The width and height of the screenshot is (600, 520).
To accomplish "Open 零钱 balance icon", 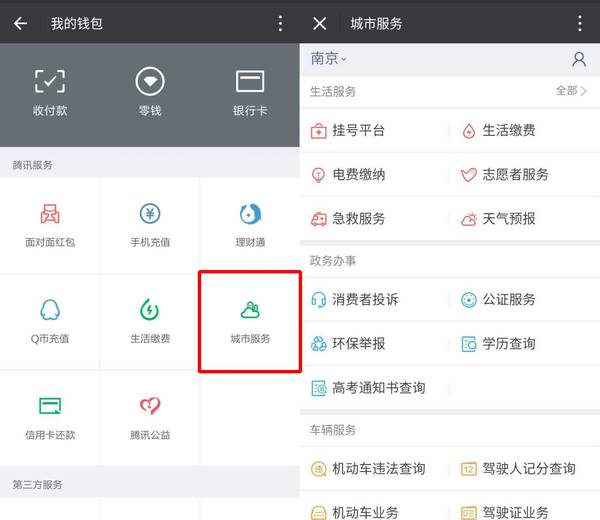I will tap(150, 82).
